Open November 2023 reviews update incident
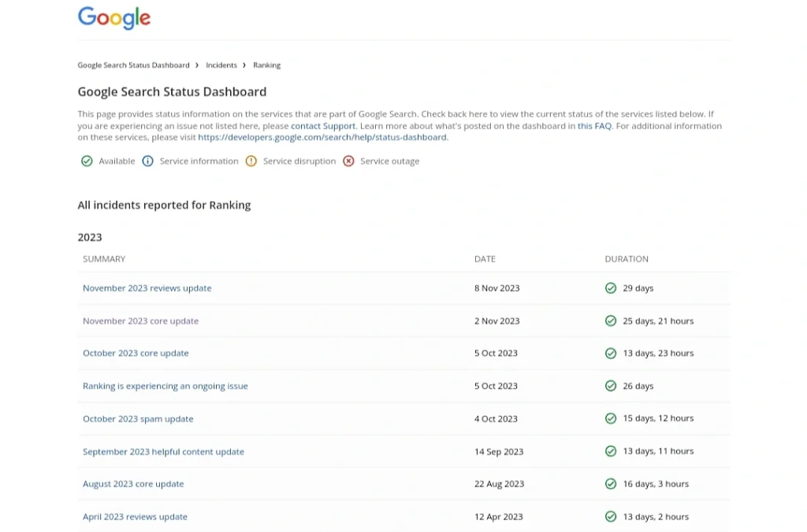 click(147, 288)
